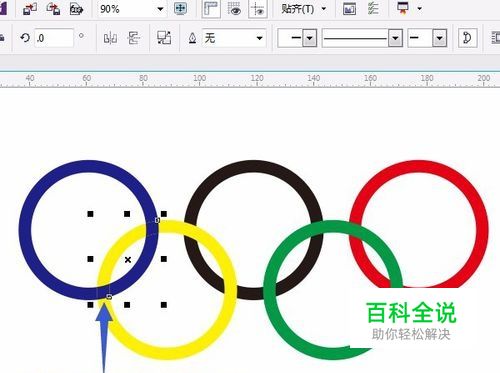Click the close curve icon
The height and width of the screenshot is (373, 500).
click(467, 38)
